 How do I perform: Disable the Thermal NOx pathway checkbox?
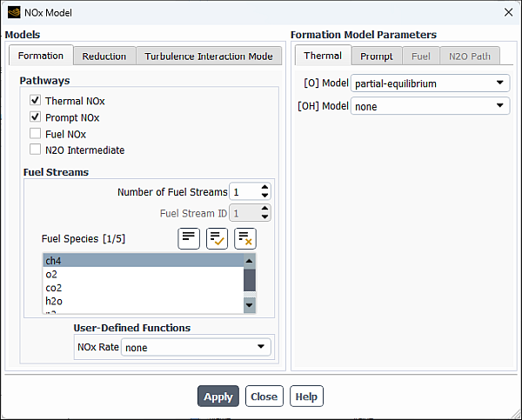point(36,101)
